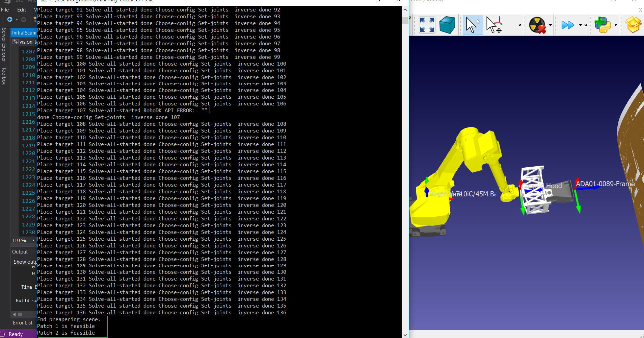Click the Fit All view icon
This screenshot has height=338, width=644.
(x=427, y=25)
